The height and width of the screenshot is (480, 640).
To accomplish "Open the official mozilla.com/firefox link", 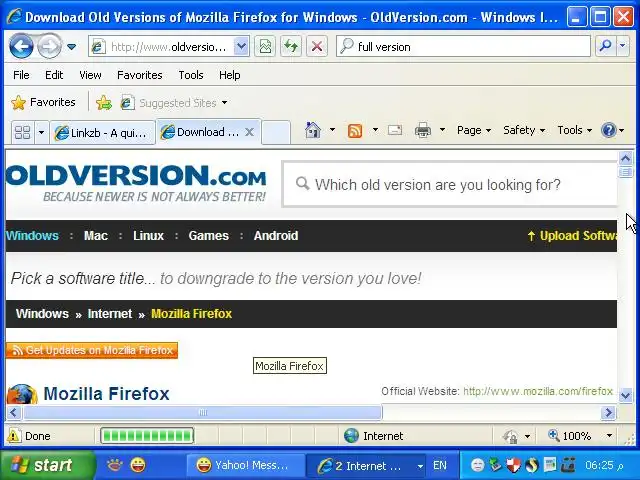I will coord(538,391).
